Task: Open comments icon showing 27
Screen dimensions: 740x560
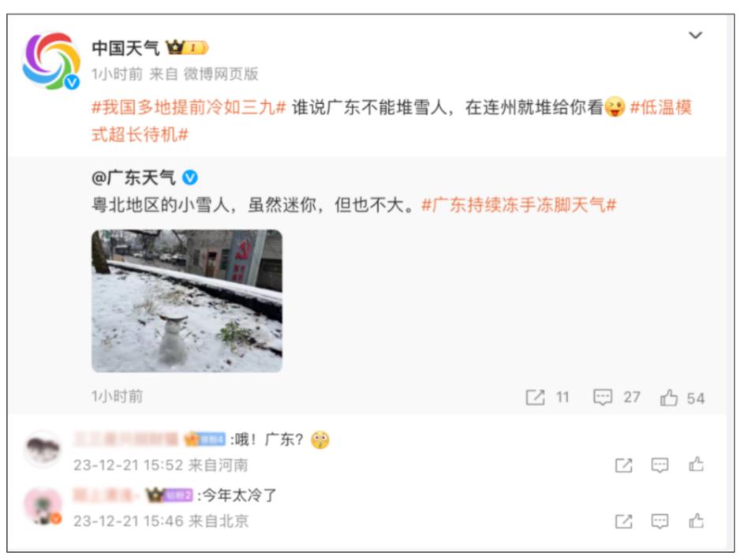Action: pos(616,398)
